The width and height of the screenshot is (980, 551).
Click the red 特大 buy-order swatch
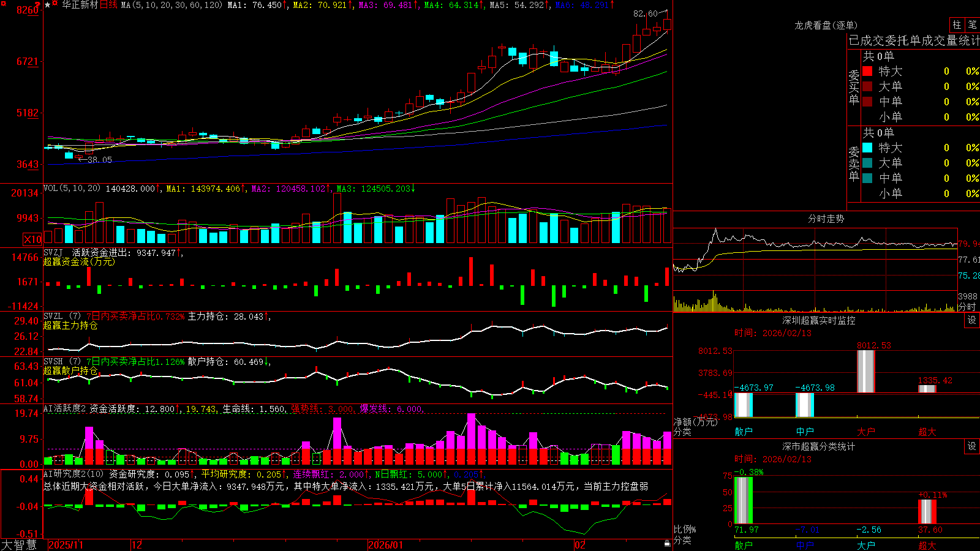pyautogui.click(x=867, y=71)
